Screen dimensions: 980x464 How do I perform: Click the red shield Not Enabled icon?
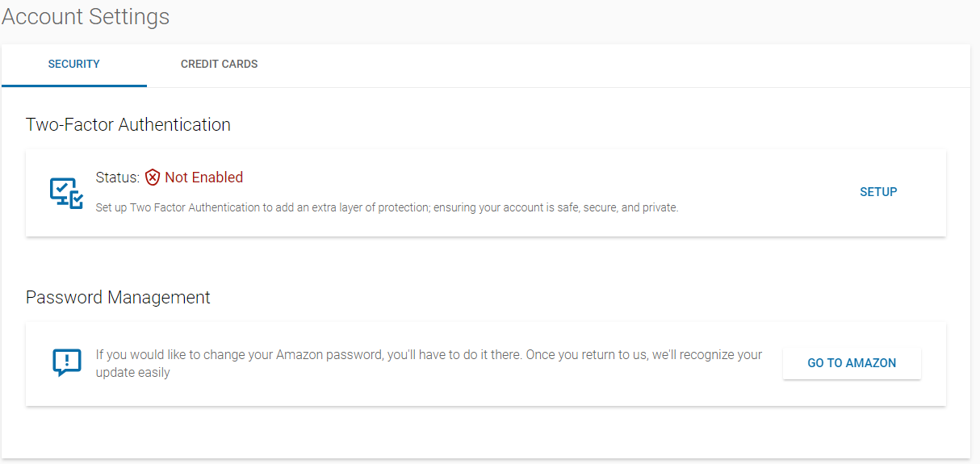click(153, 178)
